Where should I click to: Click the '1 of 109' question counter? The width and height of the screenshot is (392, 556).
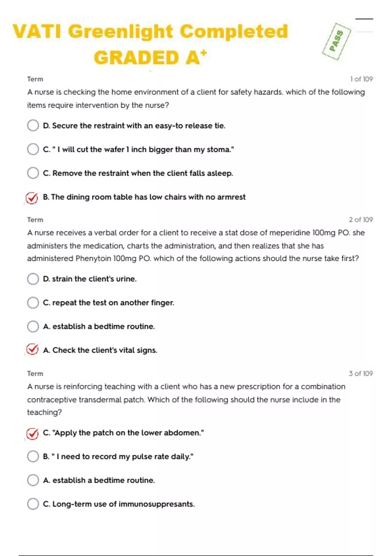click(361, 79)
